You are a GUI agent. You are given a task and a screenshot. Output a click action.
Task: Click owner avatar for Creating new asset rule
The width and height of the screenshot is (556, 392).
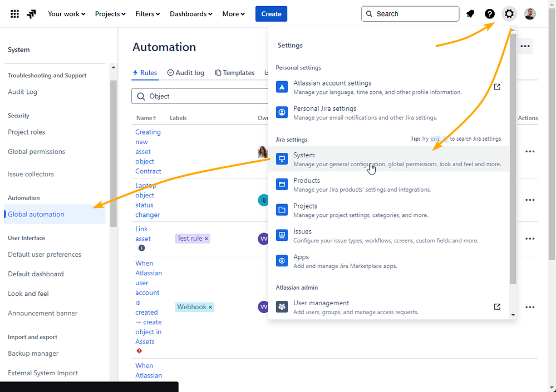click(x=263, y=152)
